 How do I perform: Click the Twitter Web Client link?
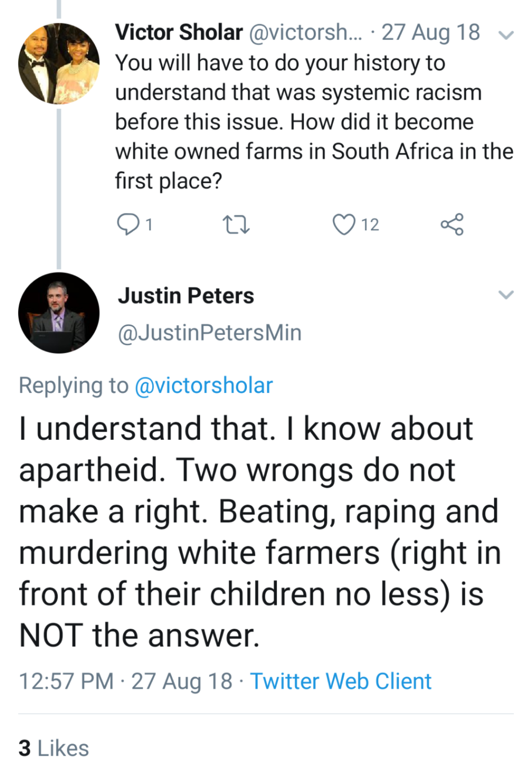pyautogui.click(x=341, y=681)
